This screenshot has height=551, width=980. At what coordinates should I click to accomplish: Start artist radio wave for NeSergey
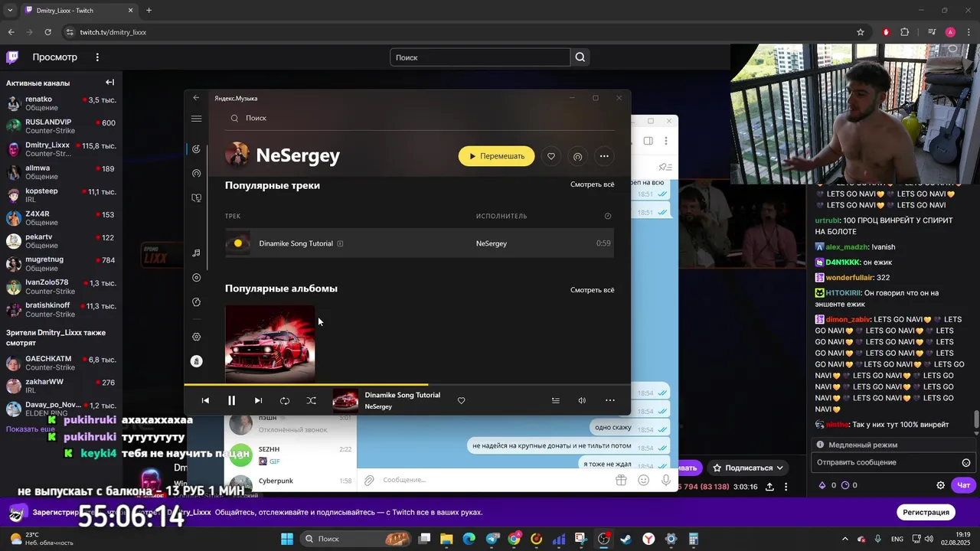(577, 156)
